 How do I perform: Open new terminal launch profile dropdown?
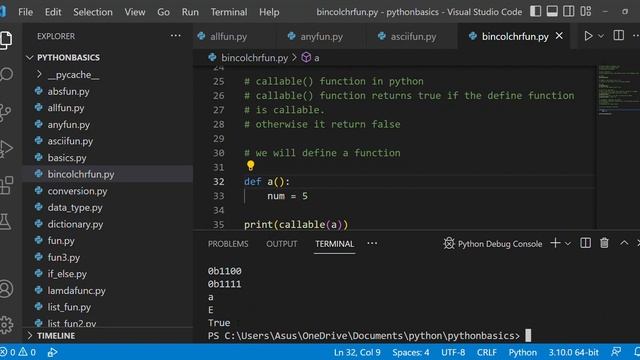click(568, 244)
